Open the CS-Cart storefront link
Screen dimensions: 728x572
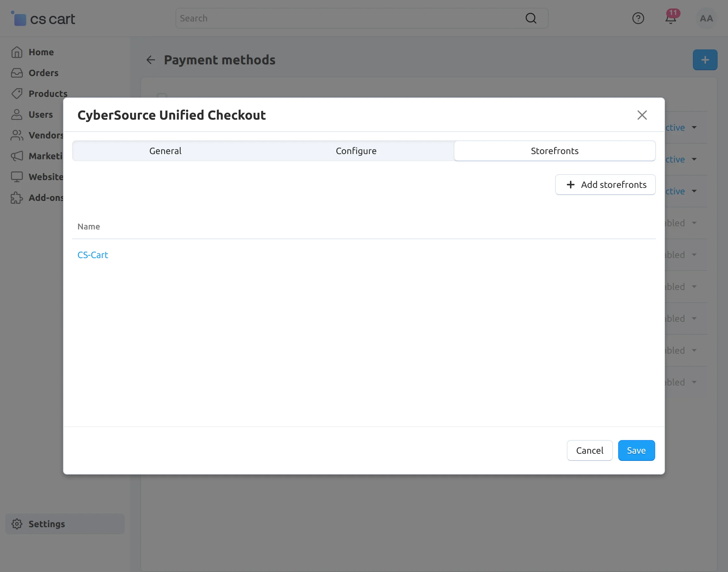point(93,255)
